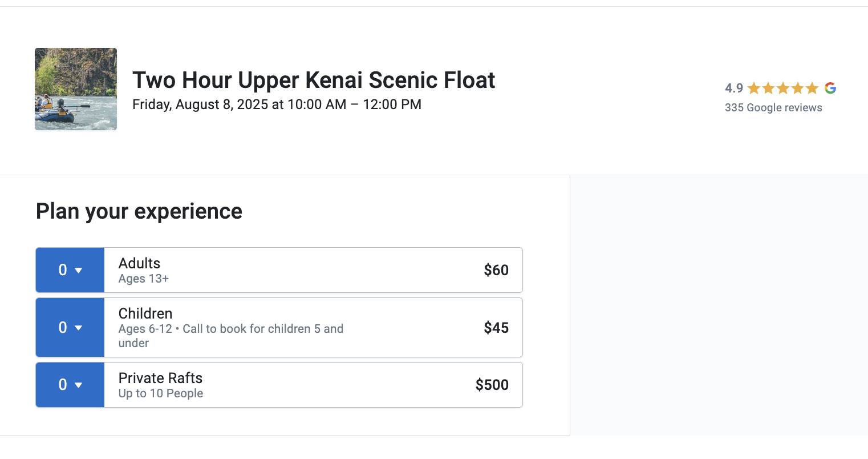
Task: Expand the Children quantity dropdown arrow
Action: [79, 328]
